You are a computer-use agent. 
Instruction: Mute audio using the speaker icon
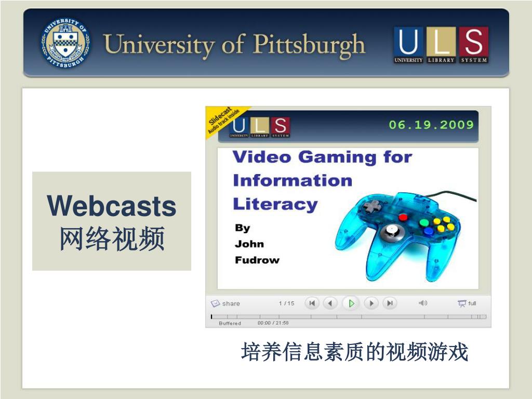point(423,303)
